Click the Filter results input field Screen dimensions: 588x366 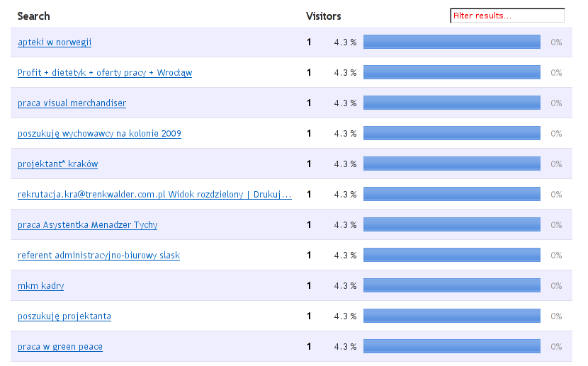coord(507,16)
